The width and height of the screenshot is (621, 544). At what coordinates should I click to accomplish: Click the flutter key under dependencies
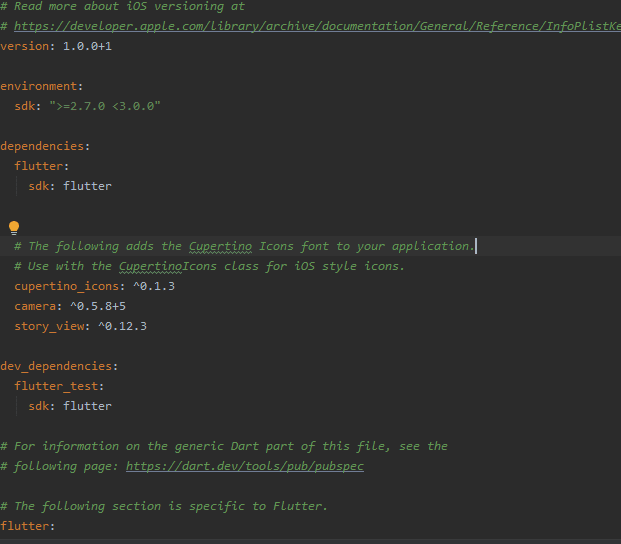pyautogui.click(x=39, y=166)
